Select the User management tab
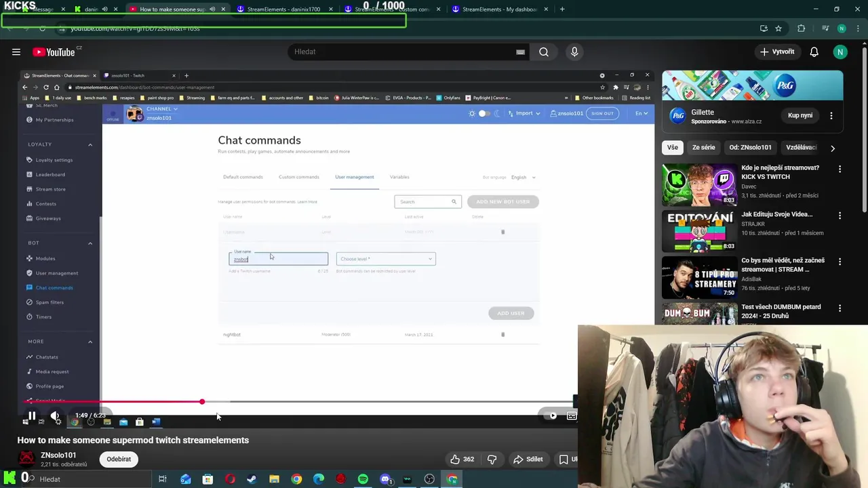This screenshot has height=488, width=868. [354, 177]
